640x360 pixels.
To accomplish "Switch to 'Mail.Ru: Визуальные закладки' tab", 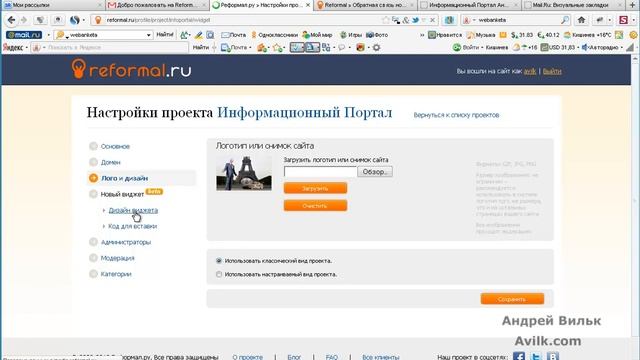I will (x=573, y=5).
